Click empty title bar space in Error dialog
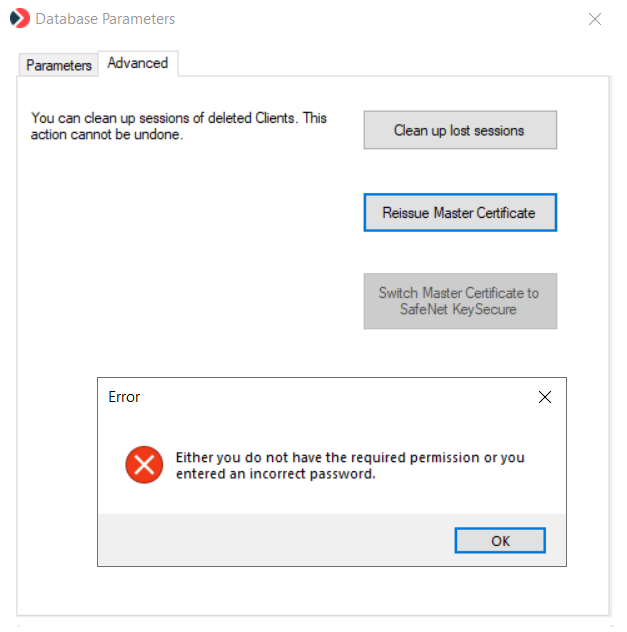Viewport: 627px width, 632px height. click(x=330, y=397)
